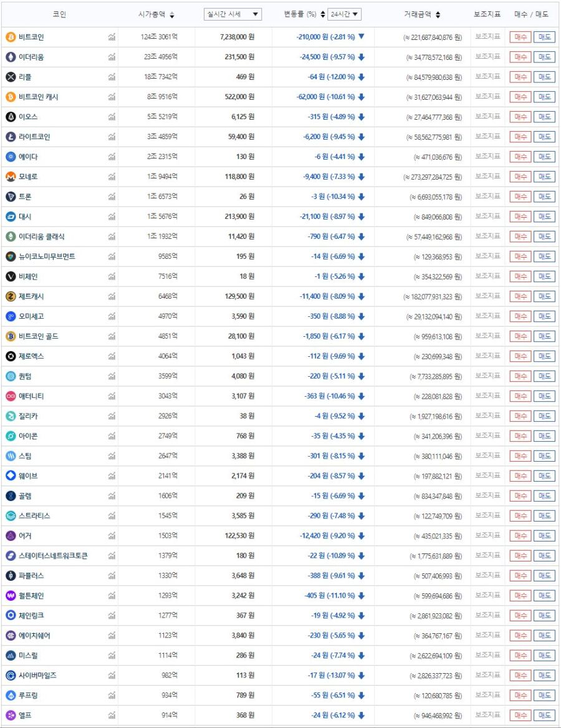561x728 pixels.
Task: Open the 실시간 시세 dropdown
Action: point(233,14)
